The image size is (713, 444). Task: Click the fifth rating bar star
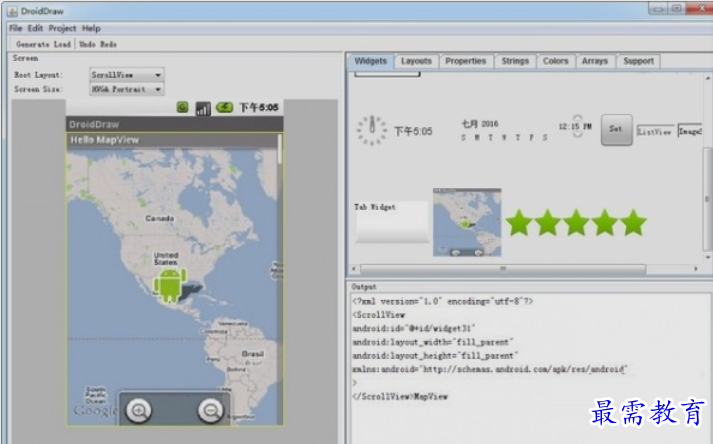coord(633,222)
